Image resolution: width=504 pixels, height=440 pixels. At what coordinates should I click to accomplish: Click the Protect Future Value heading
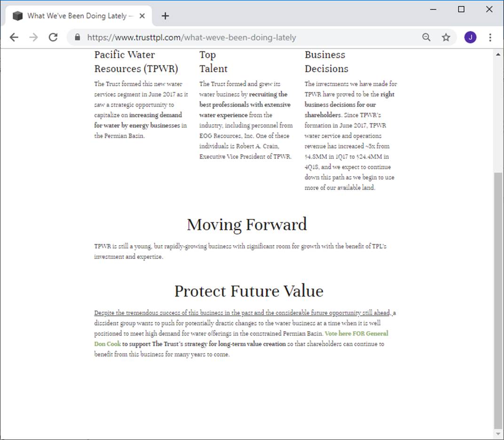pos(249,291)
